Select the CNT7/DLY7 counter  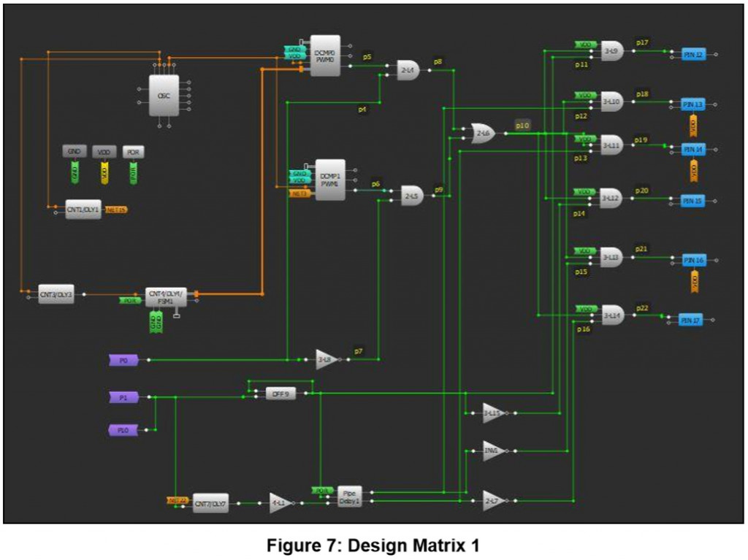pyautogui.click(x=210, y=502)
